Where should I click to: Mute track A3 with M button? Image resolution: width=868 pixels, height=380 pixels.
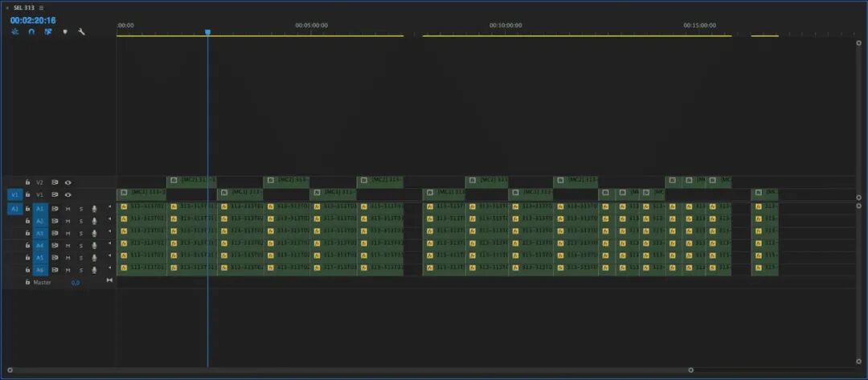pos(68,233)
